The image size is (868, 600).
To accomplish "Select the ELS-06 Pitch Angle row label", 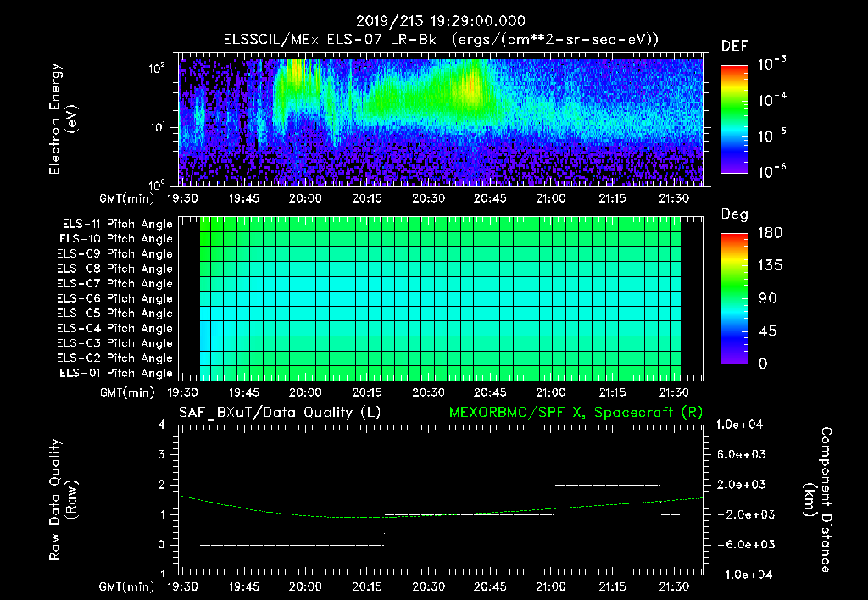I will point(114,298).
